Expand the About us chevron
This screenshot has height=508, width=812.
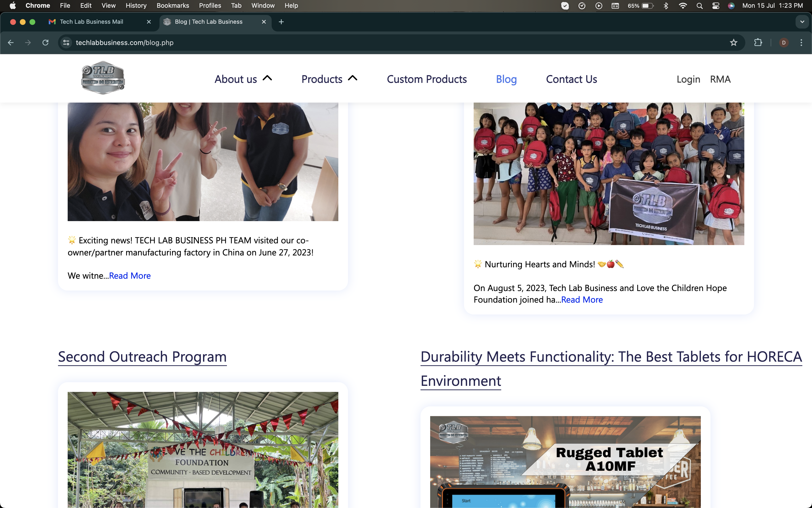click(x=268, y=78)
